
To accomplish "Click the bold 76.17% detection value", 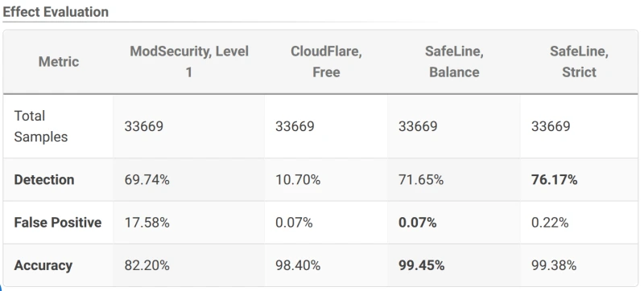I will (554, 179).
